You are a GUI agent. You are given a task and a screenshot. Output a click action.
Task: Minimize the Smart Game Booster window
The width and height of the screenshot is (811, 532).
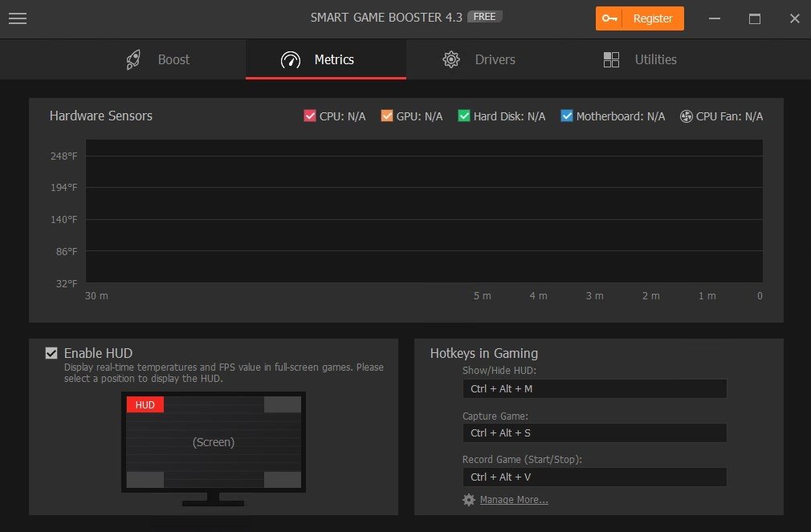(x=715, y=18)
